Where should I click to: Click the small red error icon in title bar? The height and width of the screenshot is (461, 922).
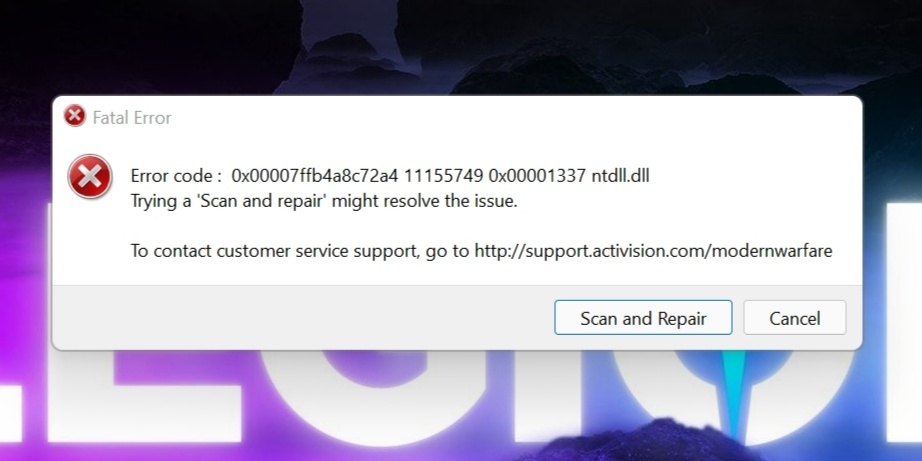click(75, 116)
